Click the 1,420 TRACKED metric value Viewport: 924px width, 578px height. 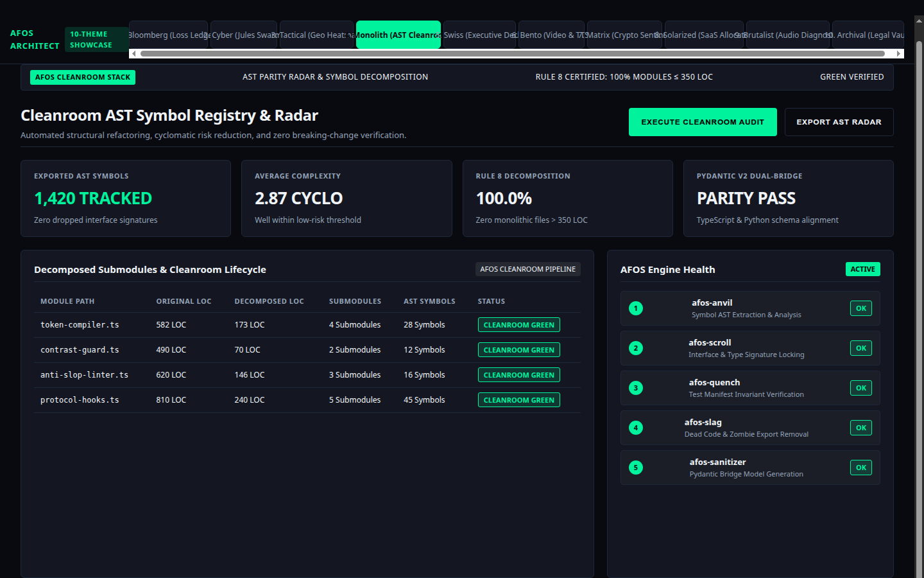click(93, 198)
